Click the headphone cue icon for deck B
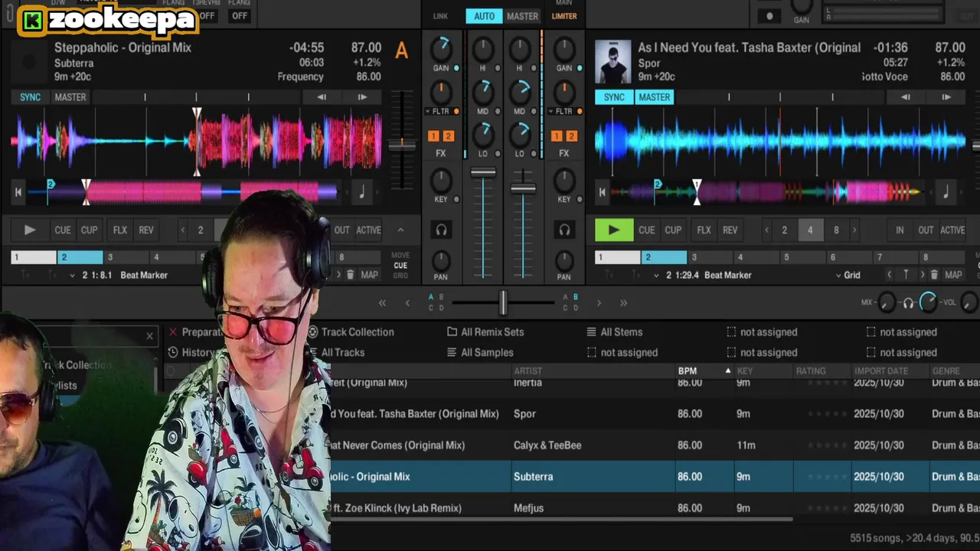This screenshot has height=551, width=980. point(564,230)
